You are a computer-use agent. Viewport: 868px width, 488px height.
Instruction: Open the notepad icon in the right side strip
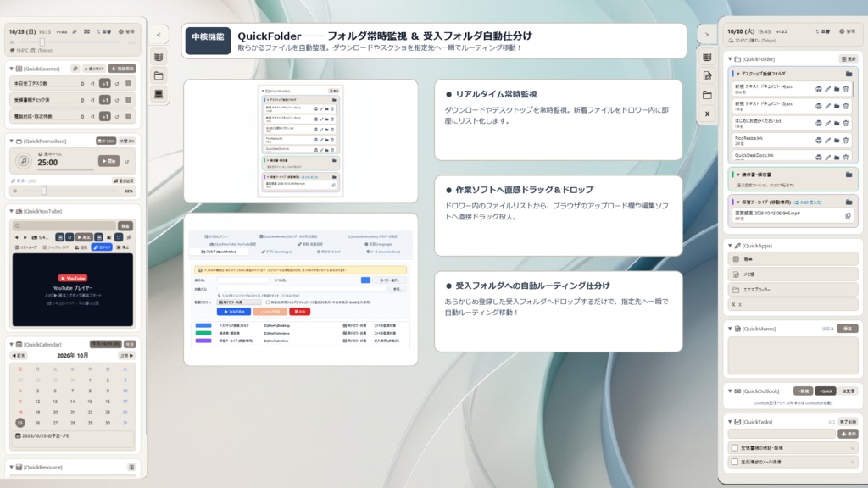pyautogui.click(x=707, y=75)
